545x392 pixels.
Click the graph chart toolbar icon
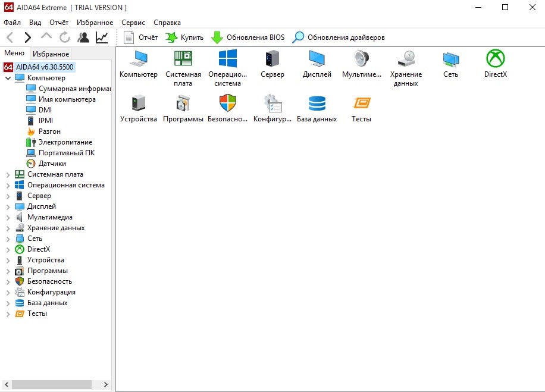pos(102,37)
